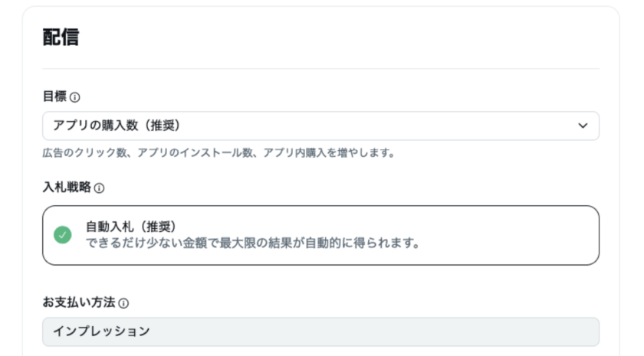This screenshot has height=356, width=644.
Task: Open the info tooltip beside 入札戦略
Action: pyautogui.click(x=99, y=188)
